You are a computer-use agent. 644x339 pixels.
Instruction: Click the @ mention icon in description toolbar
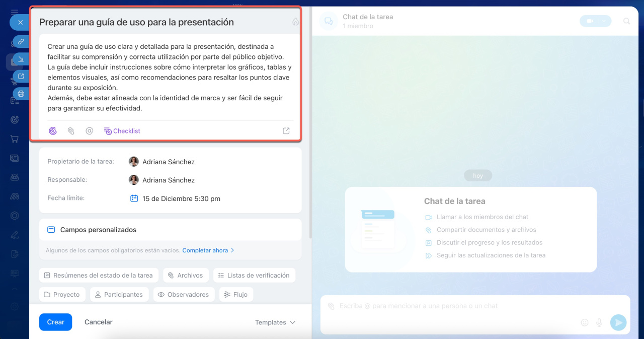90,131
